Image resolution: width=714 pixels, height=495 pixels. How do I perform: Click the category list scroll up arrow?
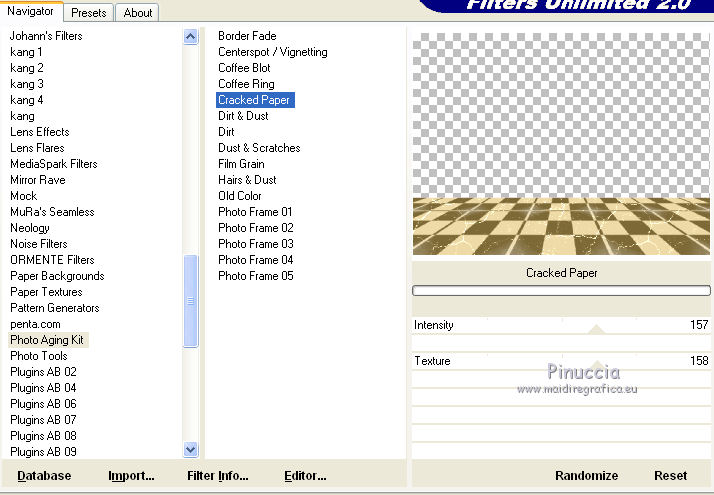coord(190,36)
